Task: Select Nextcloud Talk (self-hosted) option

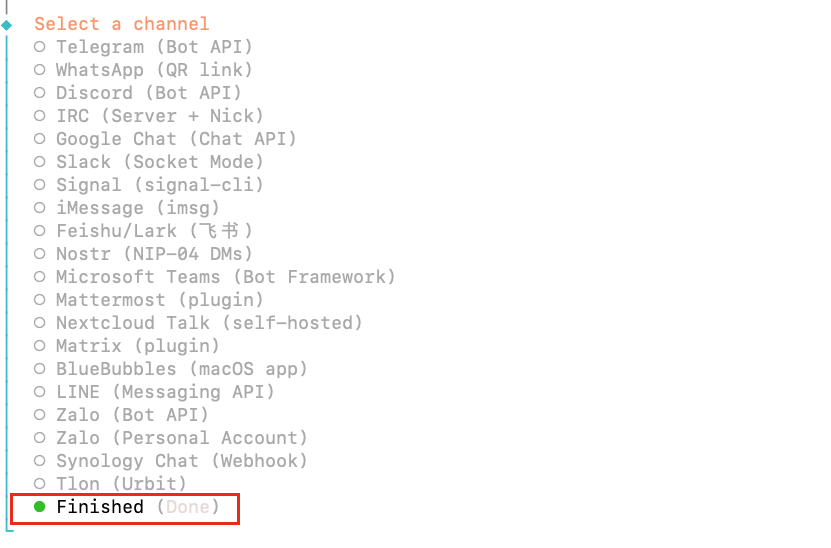Action: pos(209,323)
